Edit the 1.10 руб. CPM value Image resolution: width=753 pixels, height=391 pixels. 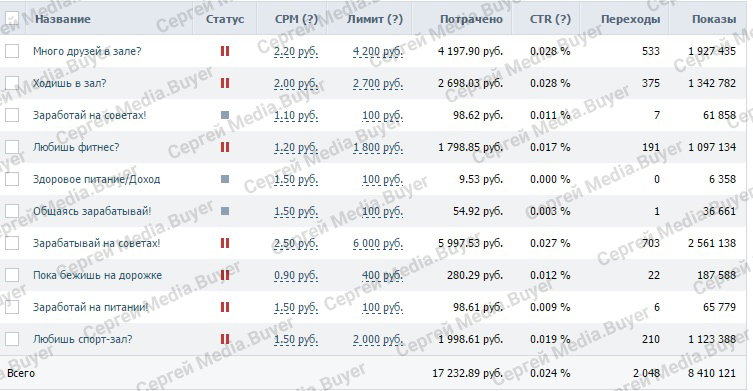coord(296,116)
